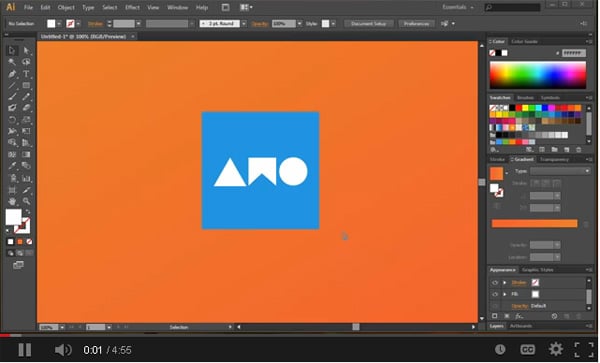Image resolution: width=600 pixels, height=363 pixels.
Task: Open the Opacity dropdown in control bar
Action: [x=300, y=24]
